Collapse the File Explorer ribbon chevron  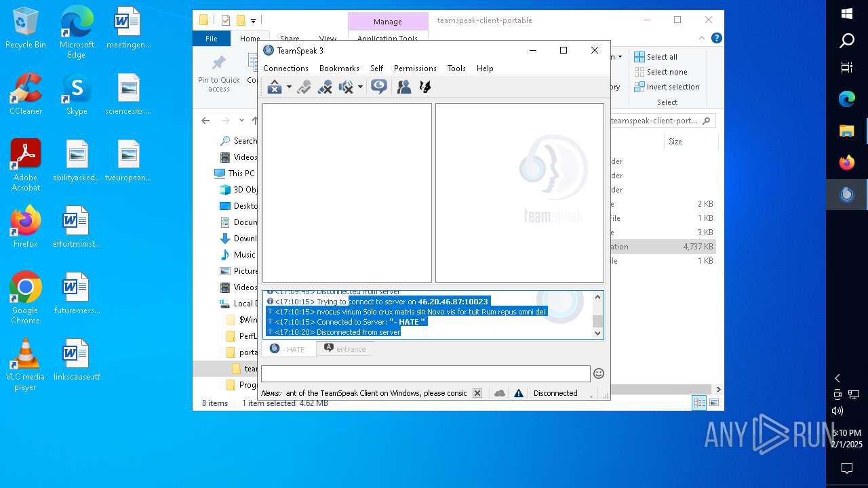pyautogui.click(x=702, y=39)
